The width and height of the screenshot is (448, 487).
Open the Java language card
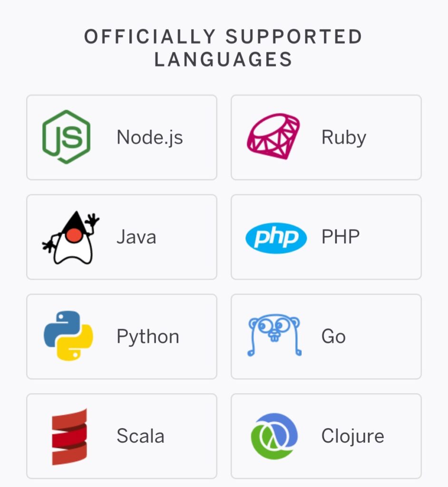122,236
